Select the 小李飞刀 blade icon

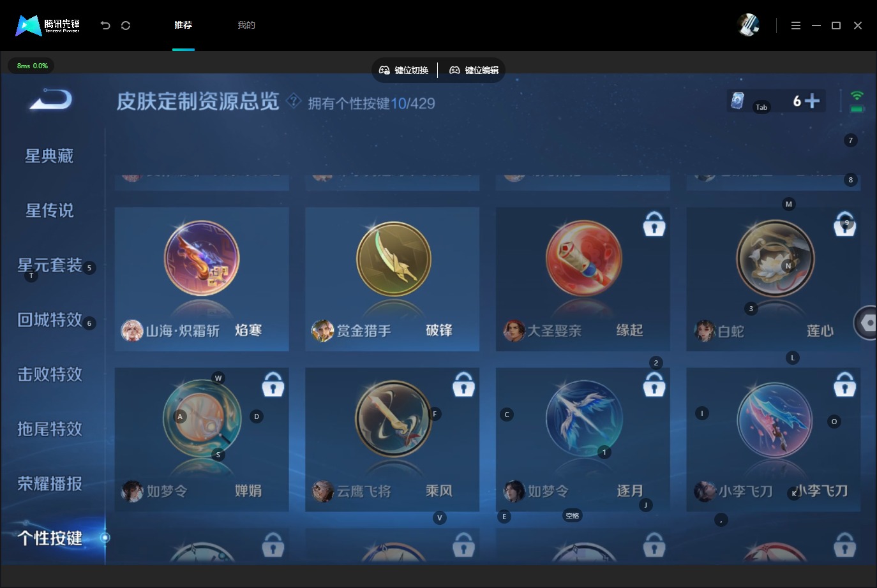pyautogui.click(x=775, y=420)
